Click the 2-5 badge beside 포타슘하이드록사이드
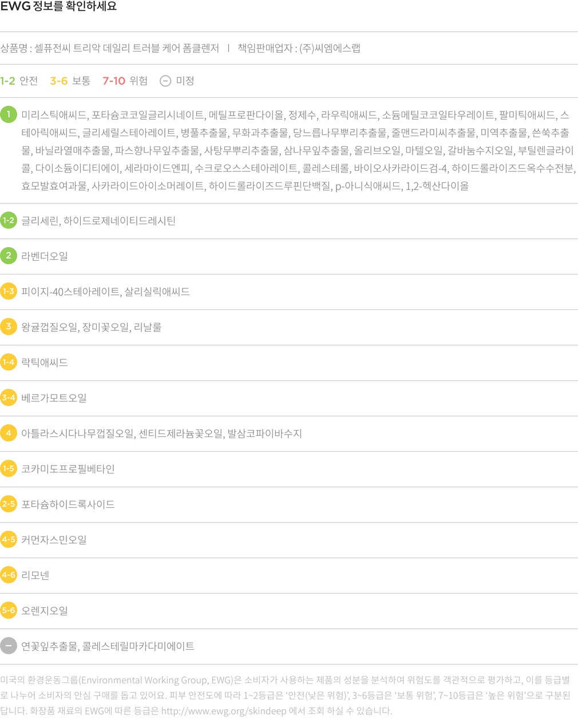The height and width of the screenshot is (728, 578). 9,504
